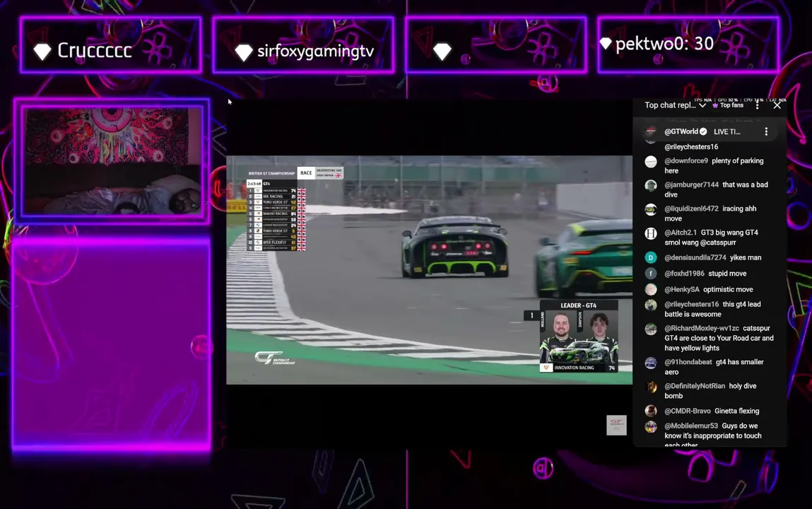Open the Top fans crown badge
This screenshot has width=812, height=509.
click(x=728, y=105)
